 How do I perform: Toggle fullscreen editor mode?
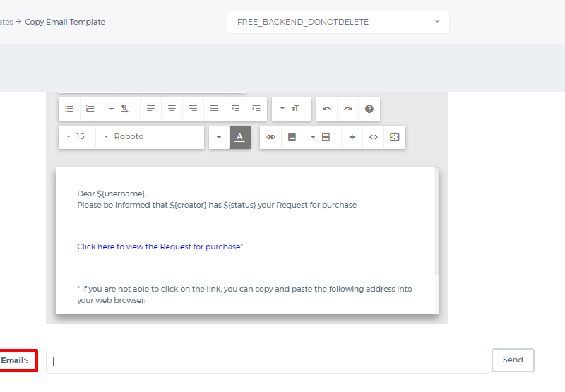click(395, 137)
